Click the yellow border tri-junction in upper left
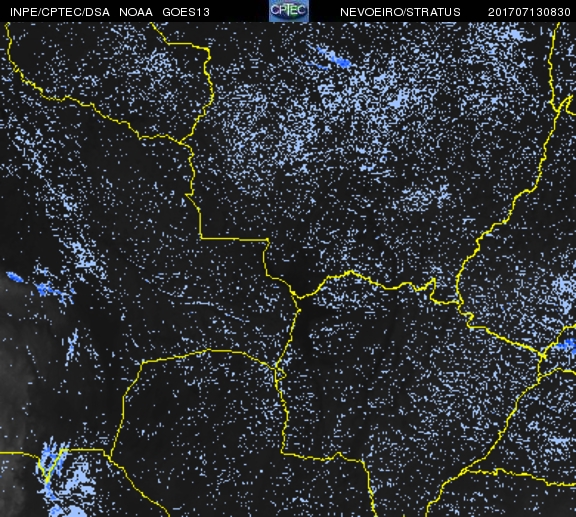The width and height of the screenshot is (576, 517). (x=180, y=142)
